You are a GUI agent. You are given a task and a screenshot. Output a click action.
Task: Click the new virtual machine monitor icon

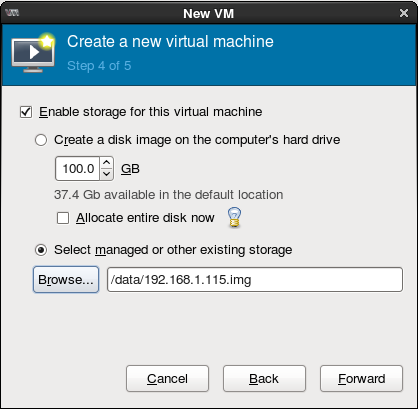coord(33,52)
